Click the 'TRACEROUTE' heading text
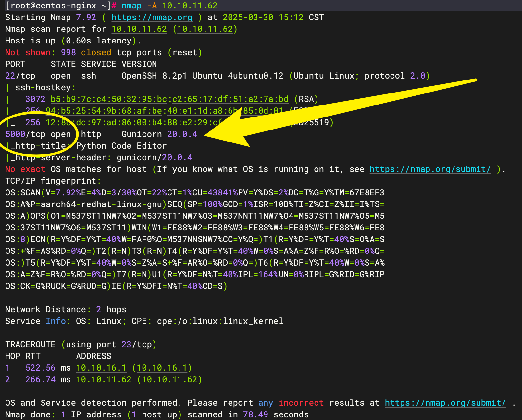Viewport: 522px width, 420px height. (30, 345)
